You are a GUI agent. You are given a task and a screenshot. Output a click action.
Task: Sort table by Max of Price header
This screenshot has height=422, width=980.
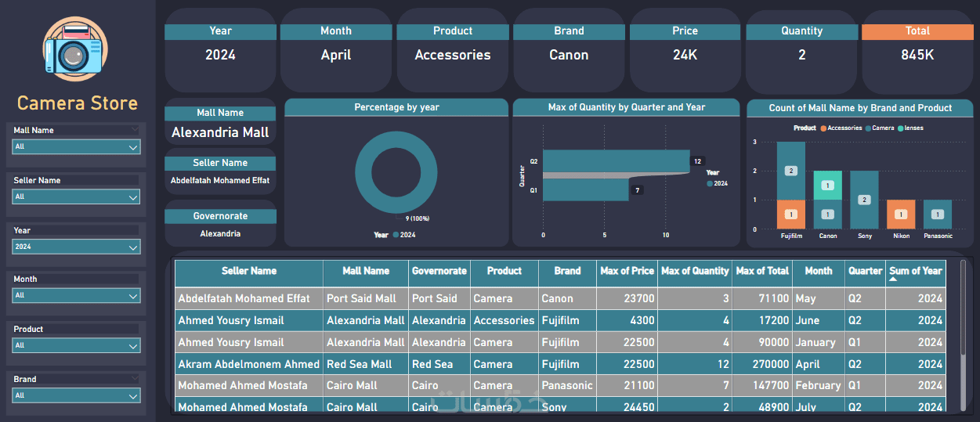(627, 271)
